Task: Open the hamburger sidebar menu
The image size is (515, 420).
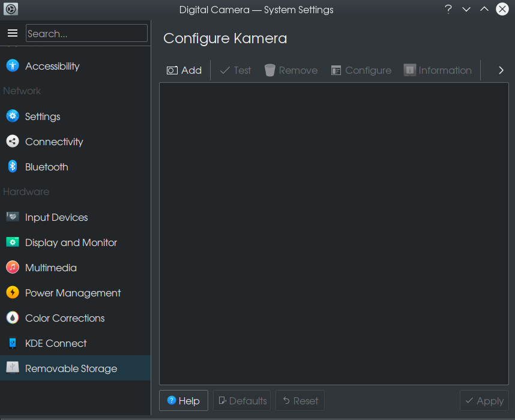Action: tap(13, 33)
